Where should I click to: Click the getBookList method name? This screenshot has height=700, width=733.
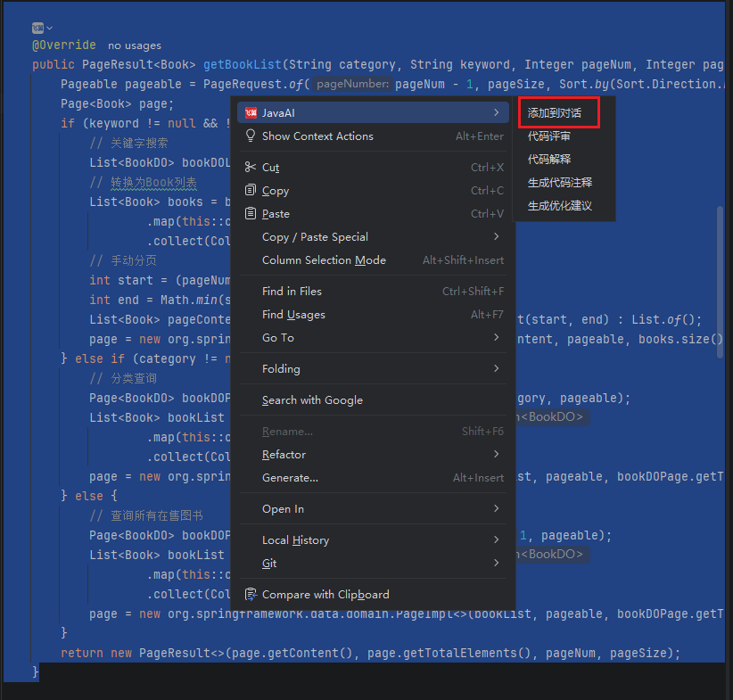tap(243, 64)
